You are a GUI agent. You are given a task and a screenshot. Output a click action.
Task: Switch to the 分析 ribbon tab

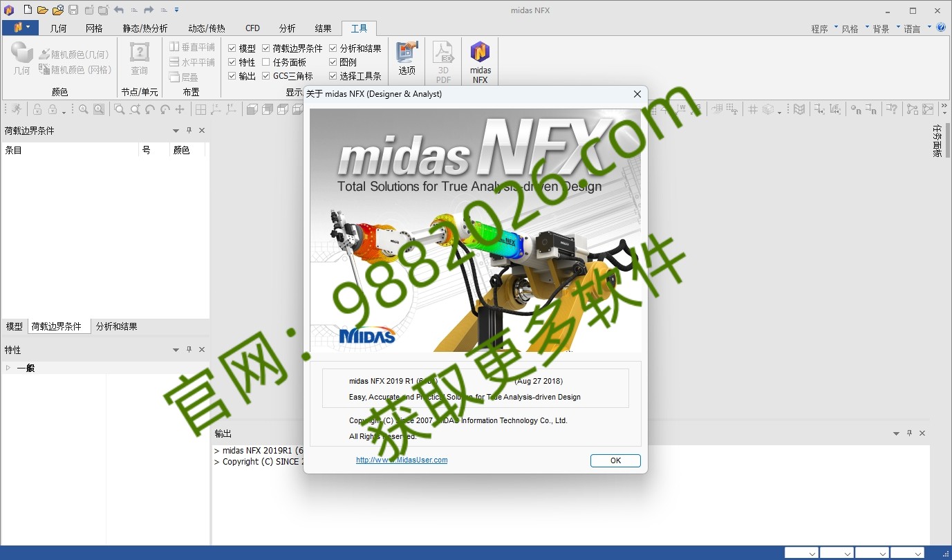(288, 28)
